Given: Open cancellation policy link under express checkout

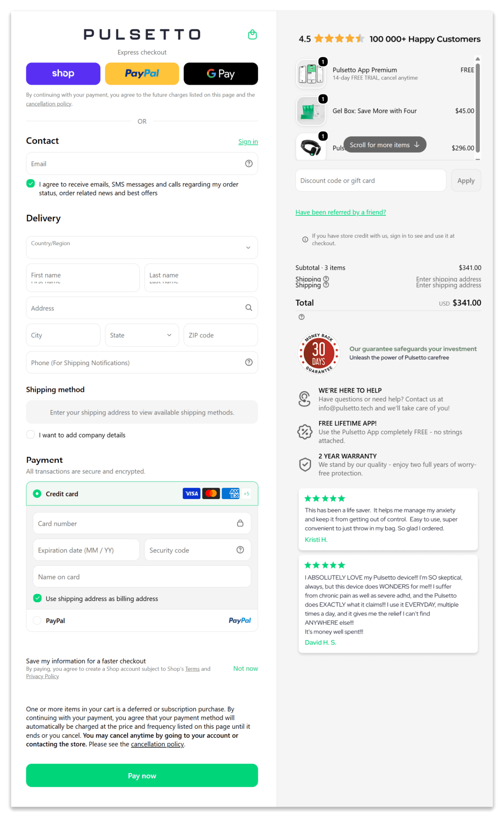Looking at the screenshot, I should tap(49, 104).
